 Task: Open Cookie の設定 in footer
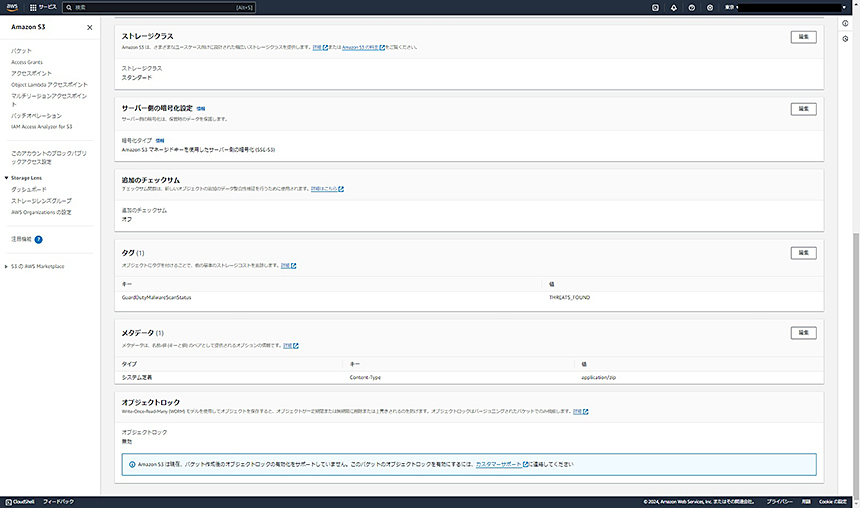click(833, 501)
